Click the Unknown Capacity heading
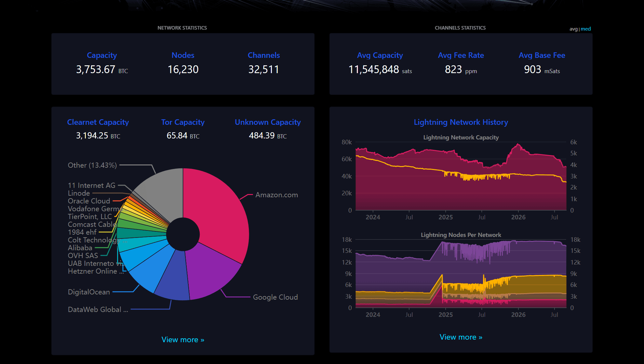 click(268, 122)
